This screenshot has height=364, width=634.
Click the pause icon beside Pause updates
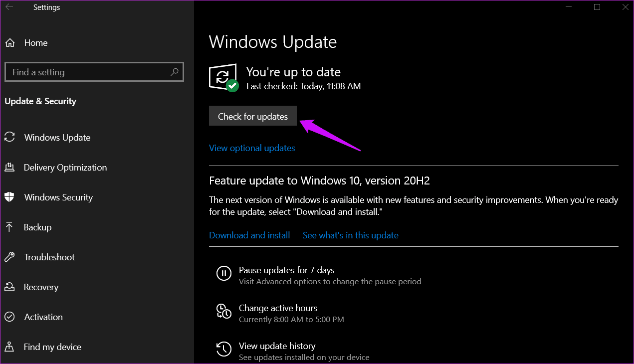click(223, 273)
